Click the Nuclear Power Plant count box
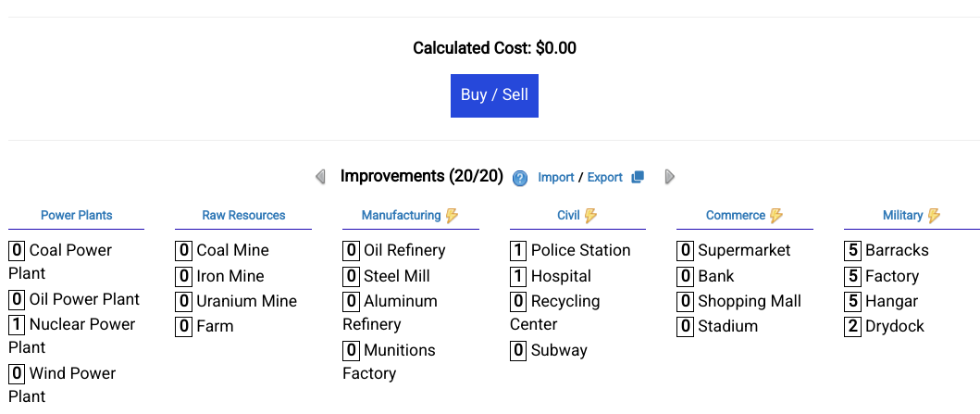The width and height of the screenshot is (980, 414). (x=17, y=324)
